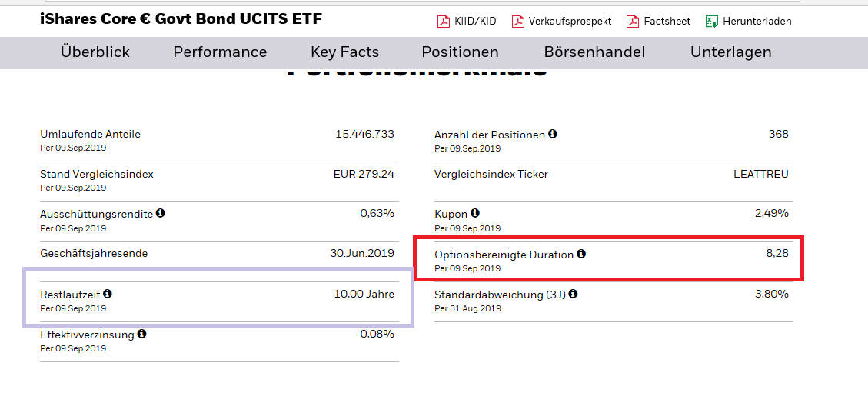868x413 pixels.
Task: Click the PDF icon beside Factsheet
Action: tap(633, 22)
